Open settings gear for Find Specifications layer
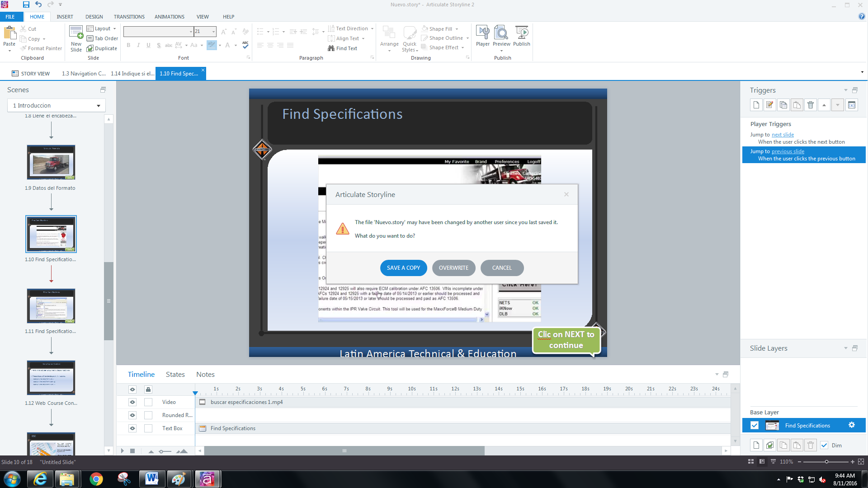Viewport: 868px width, 488px height. pos(851,425)
